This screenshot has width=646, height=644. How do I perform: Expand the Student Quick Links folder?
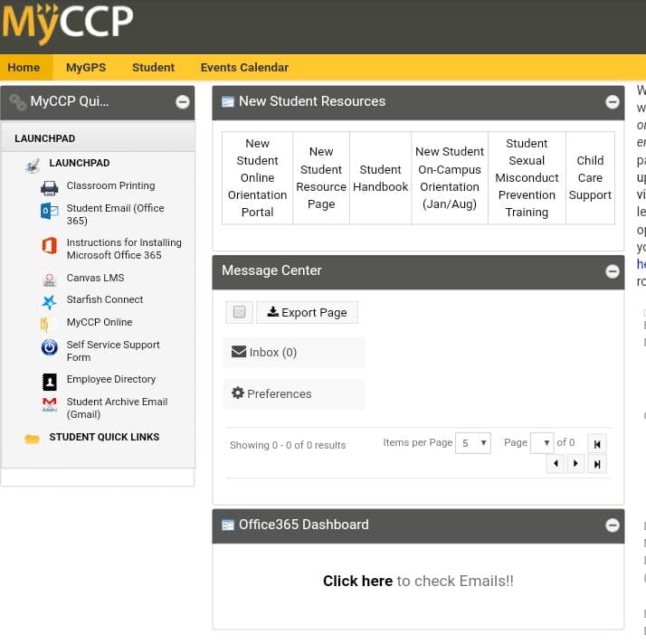pos(33,439)
